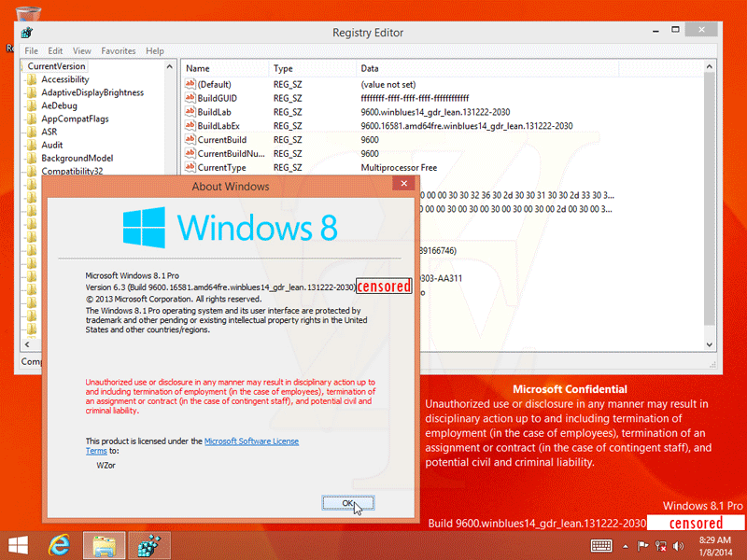Select the BackgroundModel key in tree
Viewport: 747px width, 560px height.
coord(77,159)
